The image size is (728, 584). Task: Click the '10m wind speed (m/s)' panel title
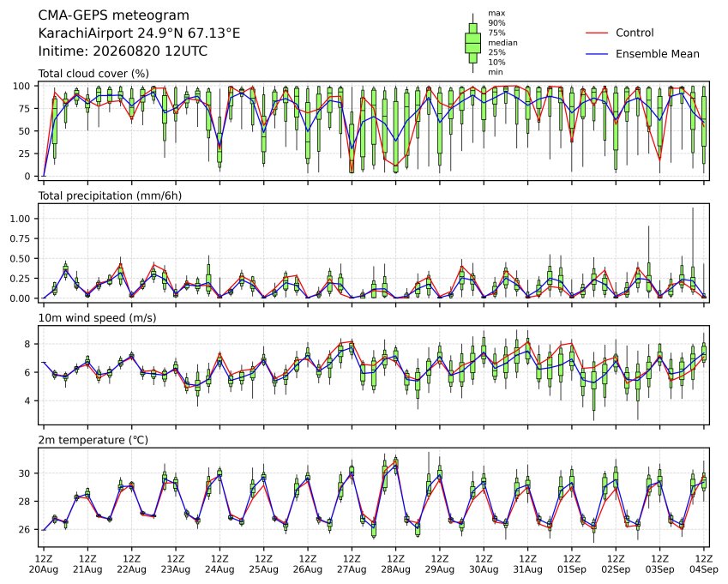pos(97,318)
